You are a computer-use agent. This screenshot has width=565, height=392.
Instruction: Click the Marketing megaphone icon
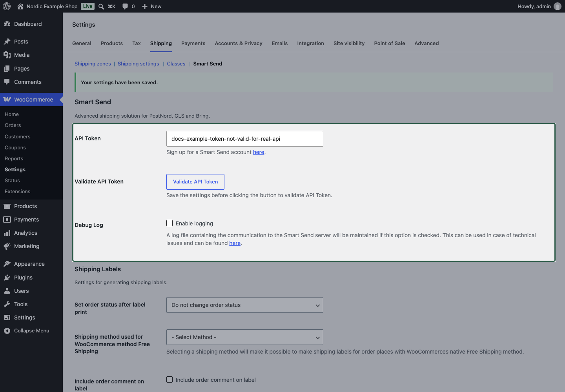[x=7, y=246]
